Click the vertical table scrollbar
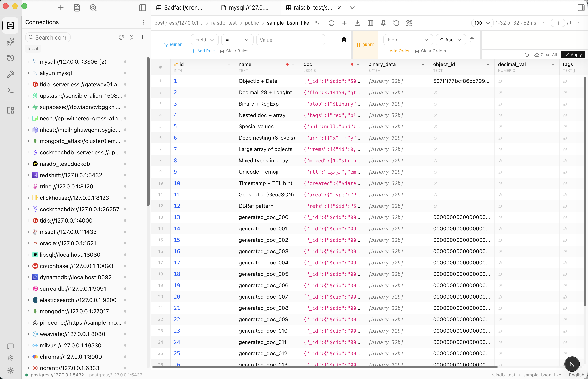 585,192
